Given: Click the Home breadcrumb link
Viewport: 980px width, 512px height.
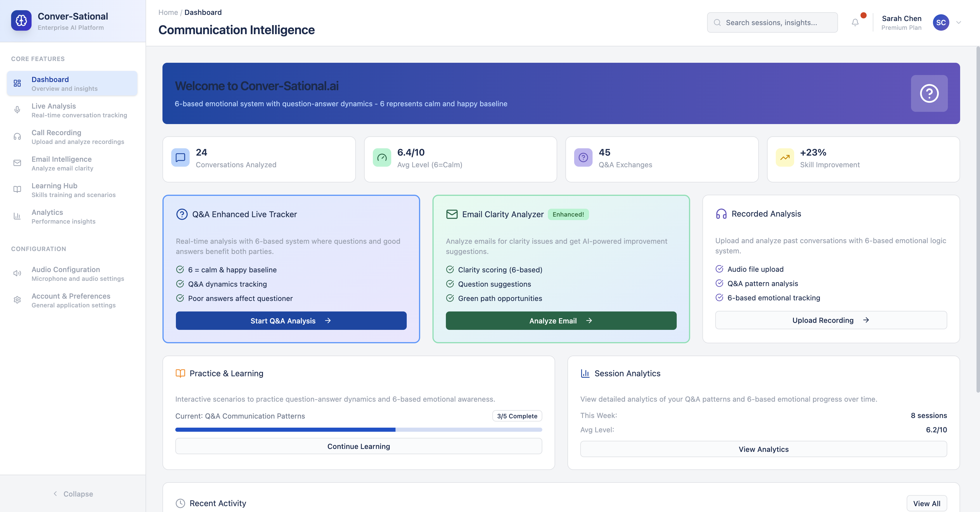Looking at the screenshot, I should [x=168, y=12].
